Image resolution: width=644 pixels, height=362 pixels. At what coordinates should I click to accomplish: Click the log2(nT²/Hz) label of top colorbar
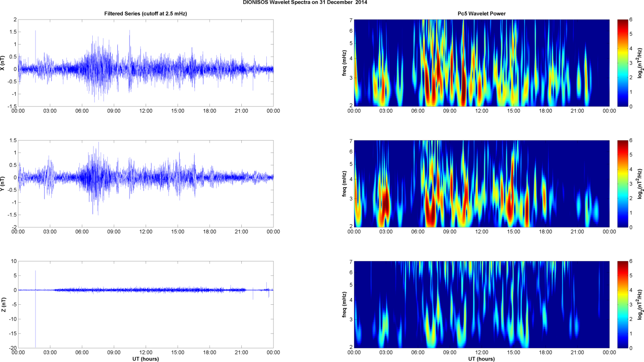pos(639,63)
